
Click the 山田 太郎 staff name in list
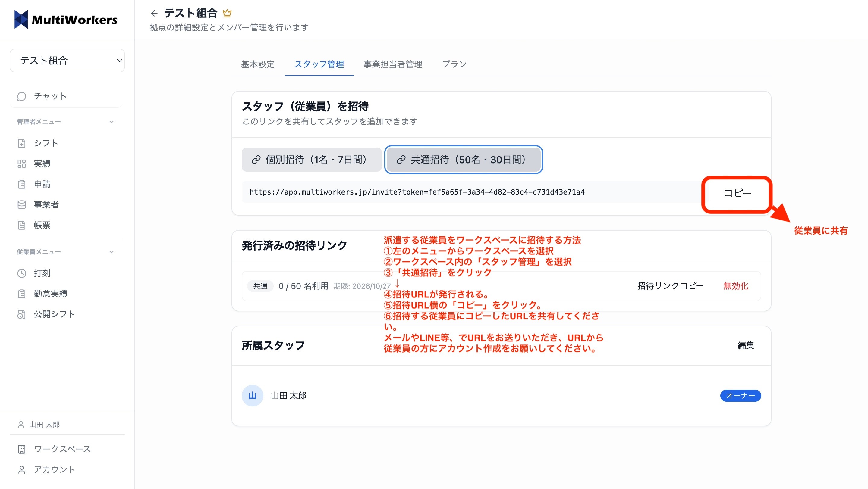(289, 395)
